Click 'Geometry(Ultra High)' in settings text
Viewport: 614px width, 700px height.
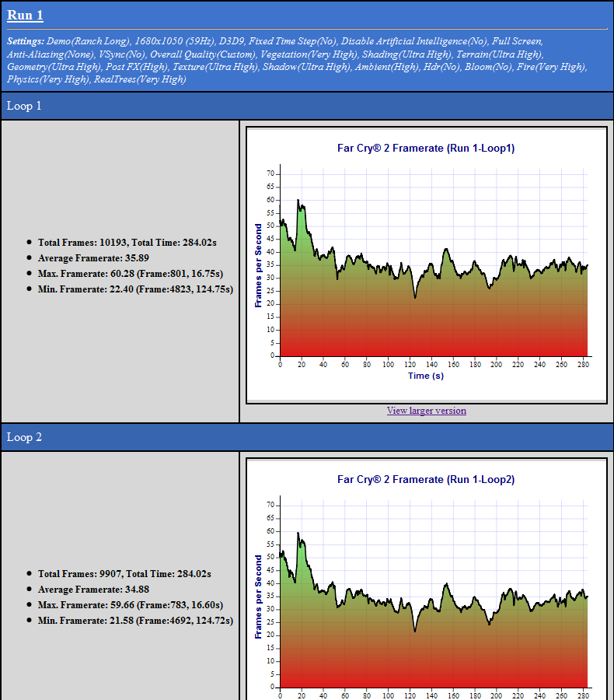[54, 67]
